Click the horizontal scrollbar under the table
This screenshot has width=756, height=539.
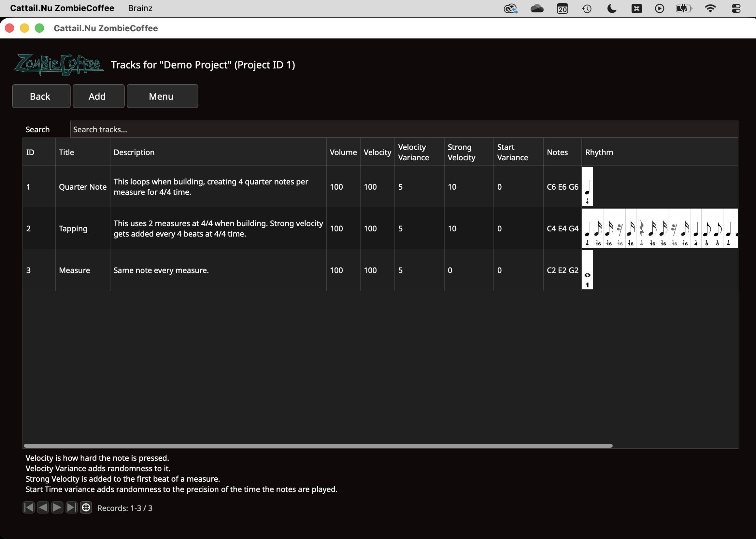[318, 445]
